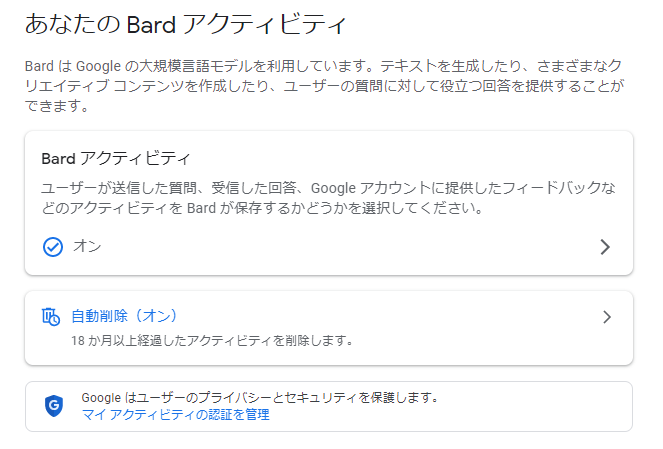Screen dimensions: 663x449
Task: Click the word オン beside the checkmark
Action: (x=87, y=246)
